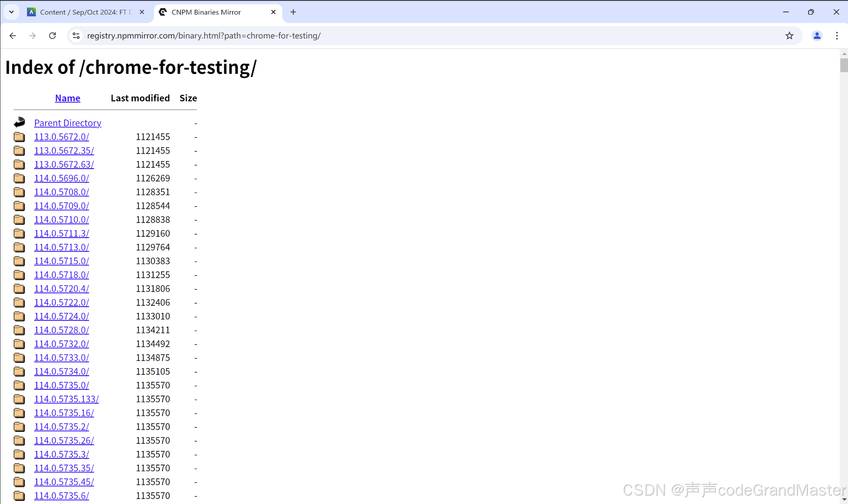
Task: Click the browser forward arrow
Action: [32, 36]
